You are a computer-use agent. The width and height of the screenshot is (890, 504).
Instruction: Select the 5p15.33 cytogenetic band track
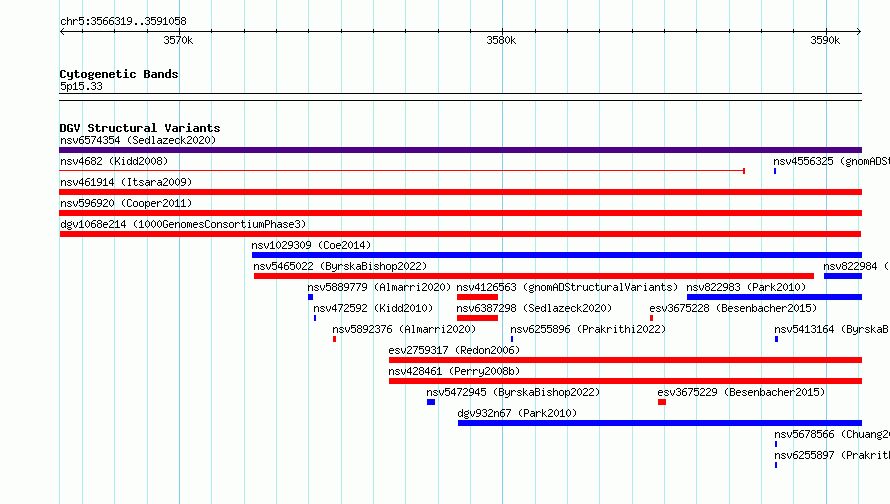[460, 97]
